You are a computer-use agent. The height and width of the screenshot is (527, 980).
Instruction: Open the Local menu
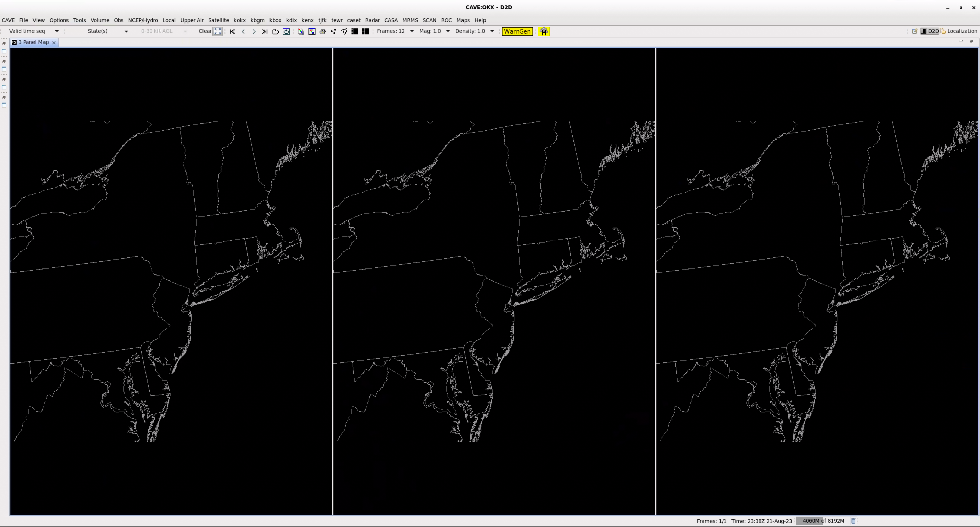pos(169,20)
